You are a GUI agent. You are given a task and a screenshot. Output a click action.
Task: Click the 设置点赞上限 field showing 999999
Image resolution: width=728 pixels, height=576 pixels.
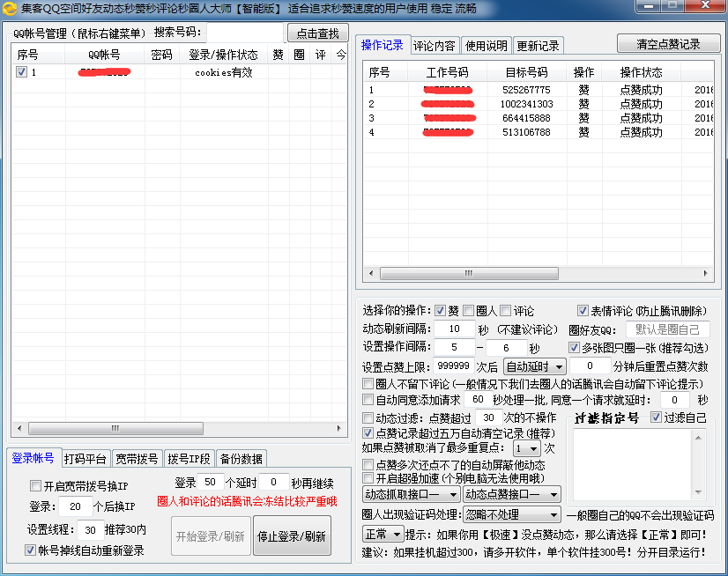tap(454, 366)
